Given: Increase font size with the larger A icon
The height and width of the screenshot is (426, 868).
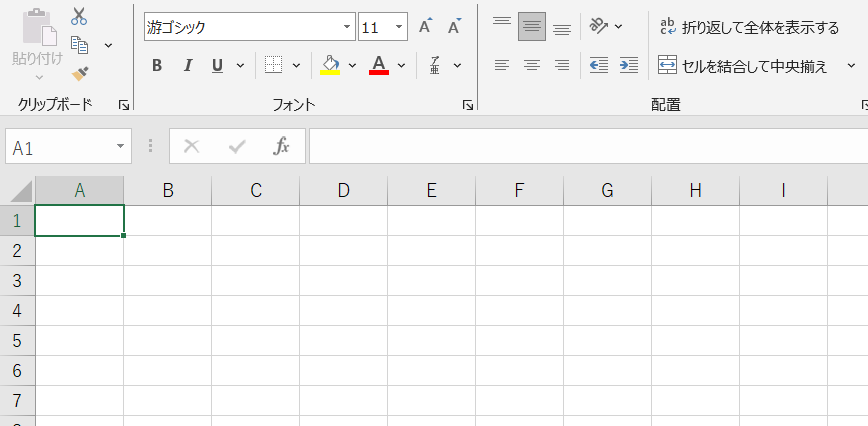Looking at the screenshot, I should [425, 27].
